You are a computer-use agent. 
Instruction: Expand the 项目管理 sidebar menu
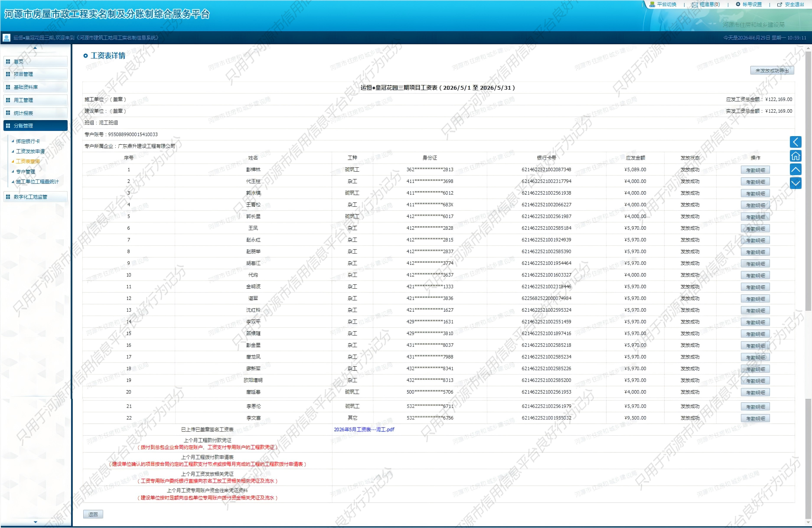36,74
